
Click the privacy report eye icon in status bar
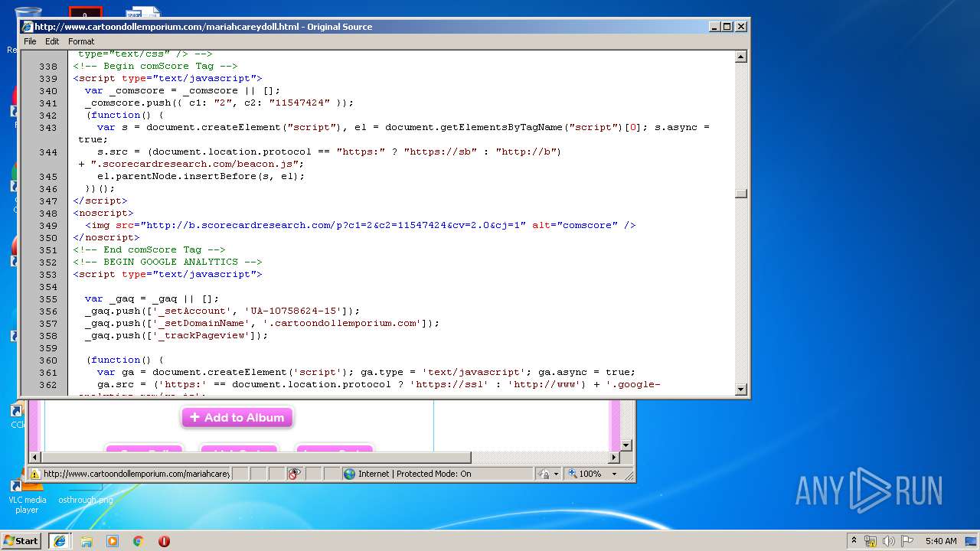tap(295, 474)
